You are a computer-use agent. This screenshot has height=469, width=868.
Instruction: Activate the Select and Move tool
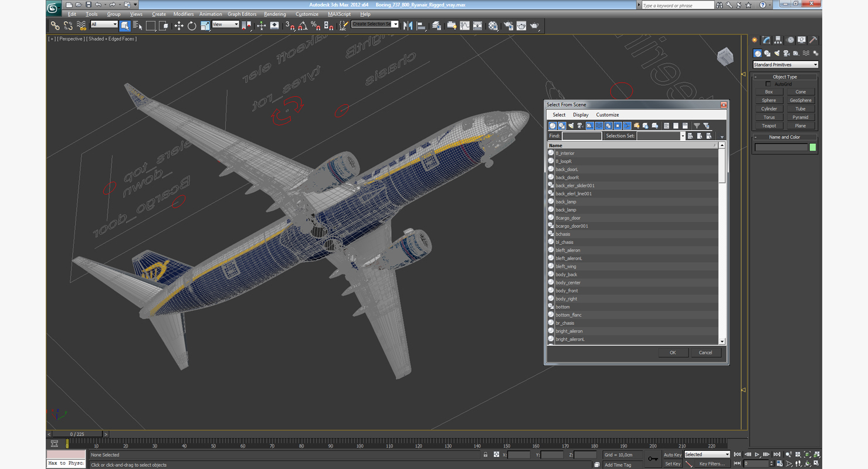click(x=178, y=26)
